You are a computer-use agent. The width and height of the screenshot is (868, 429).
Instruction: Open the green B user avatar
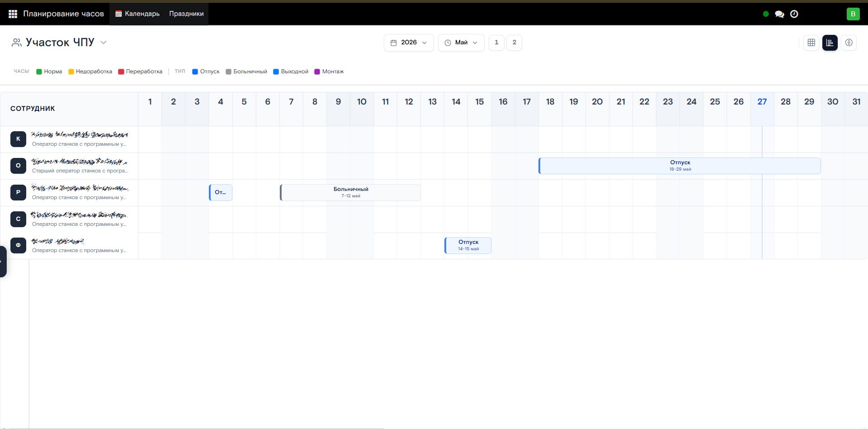853,14
